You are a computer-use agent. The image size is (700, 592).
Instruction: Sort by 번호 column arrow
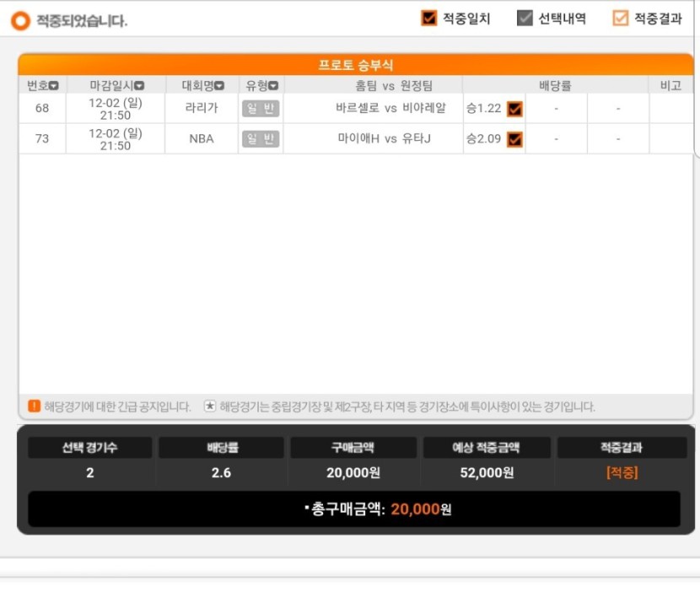(x=54, y=85)
